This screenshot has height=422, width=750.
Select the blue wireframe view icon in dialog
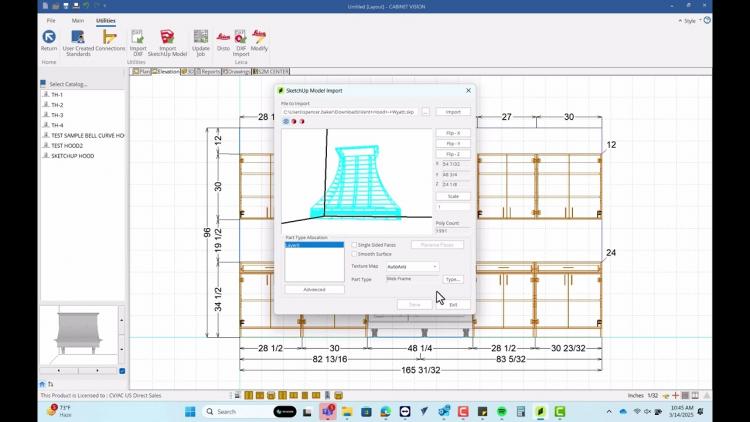coord(286,122)
